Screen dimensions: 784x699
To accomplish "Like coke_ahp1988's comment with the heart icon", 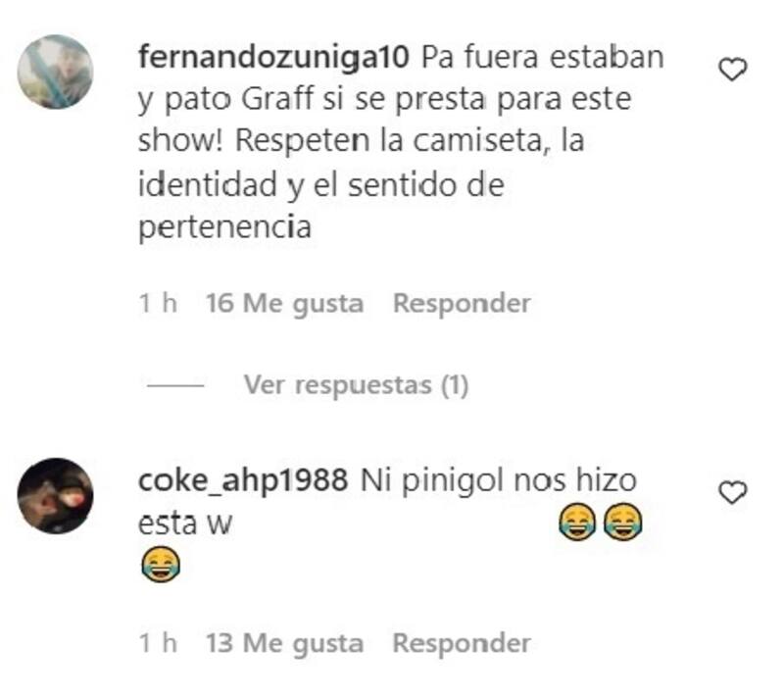I will [732, 492].
